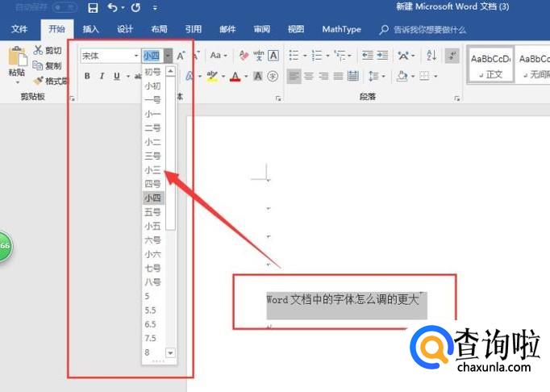Open underline style dropdown arrow

pyautogui.click(x=128, y=76)
